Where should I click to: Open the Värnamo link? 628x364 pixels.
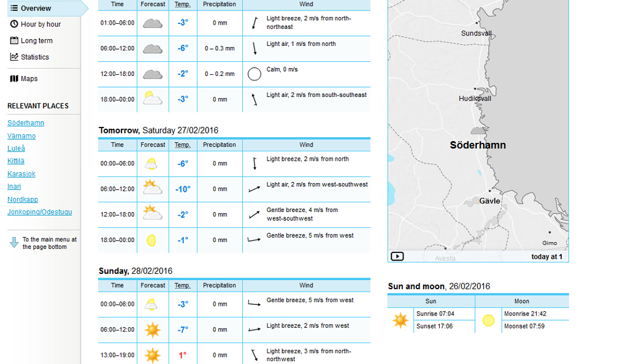21,136
